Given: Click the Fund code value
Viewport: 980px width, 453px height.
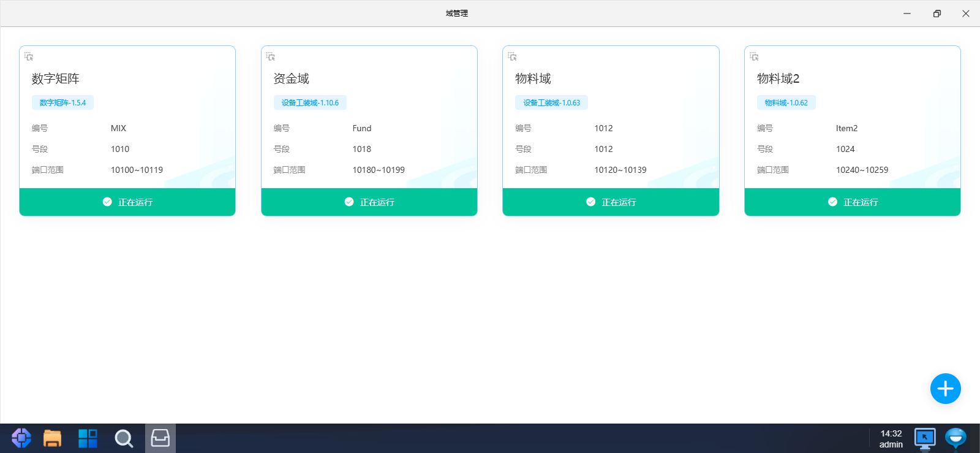Looking at the screenshot, I should [x=362, y=128].
